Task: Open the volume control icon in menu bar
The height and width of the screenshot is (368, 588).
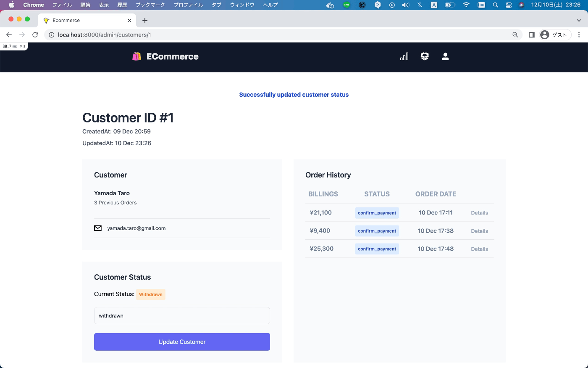Action: pos(405,5)
